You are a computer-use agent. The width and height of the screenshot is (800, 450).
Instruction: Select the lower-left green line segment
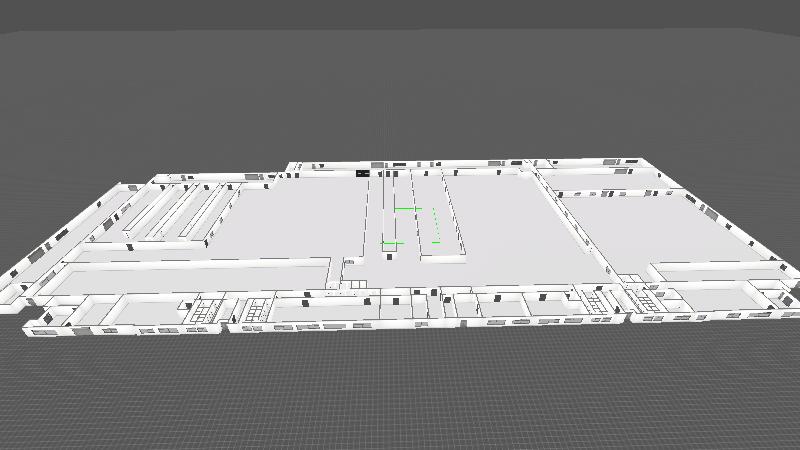click(392, 243)
